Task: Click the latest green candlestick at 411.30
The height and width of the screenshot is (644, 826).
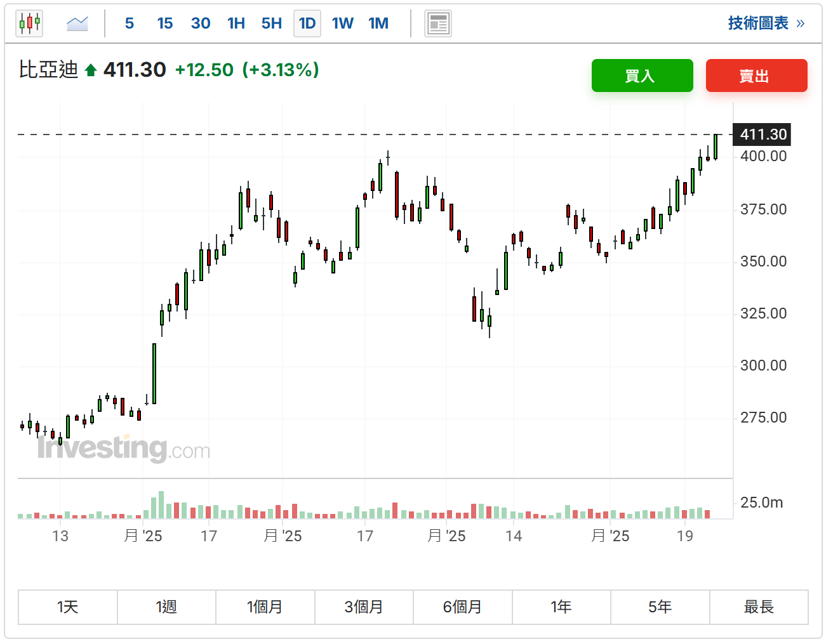Action: pyautogui.click(x=716, y=147)
